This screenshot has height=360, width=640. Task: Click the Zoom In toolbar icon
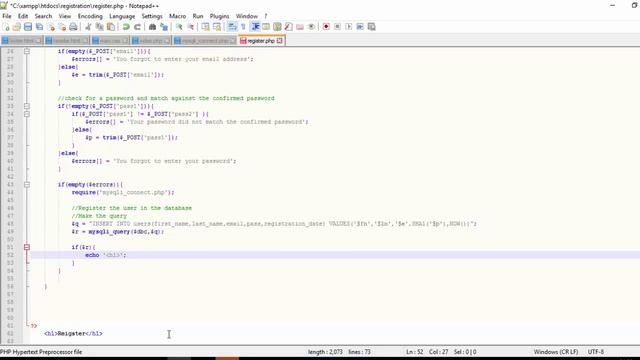point(179,27)
